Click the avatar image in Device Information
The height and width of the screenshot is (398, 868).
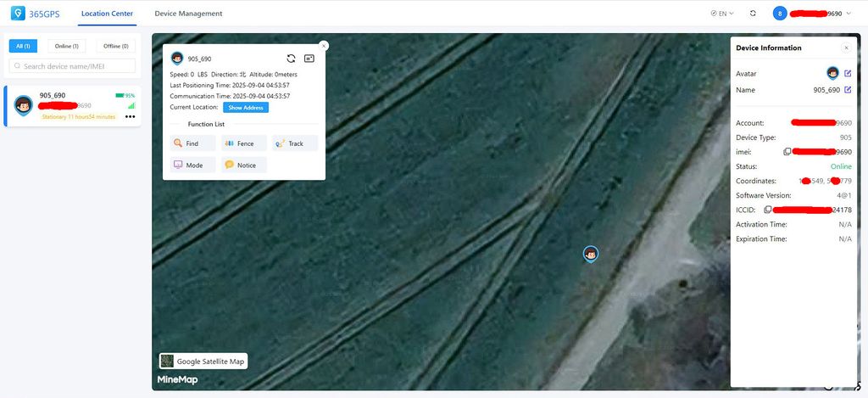click(x=832, y=73)
